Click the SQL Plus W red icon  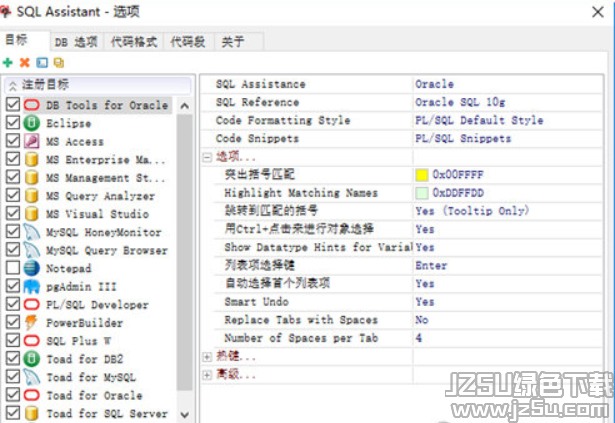[32, 341]
